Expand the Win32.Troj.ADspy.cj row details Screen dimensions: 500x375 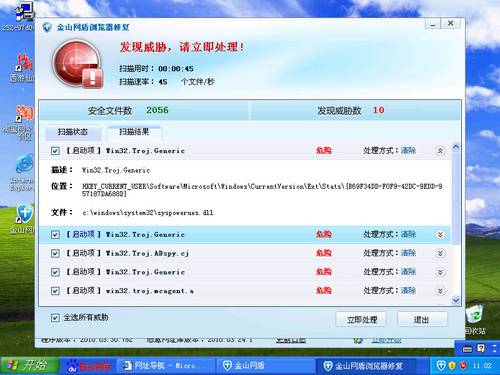click(x=440, y=253)
